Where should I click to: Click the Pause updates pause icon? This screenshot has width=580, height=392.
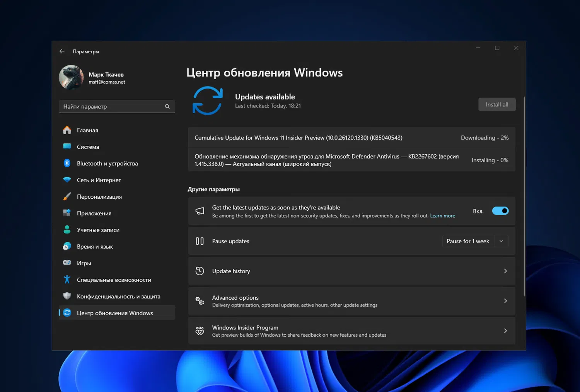pyautogui.click(x=200, y=241)
